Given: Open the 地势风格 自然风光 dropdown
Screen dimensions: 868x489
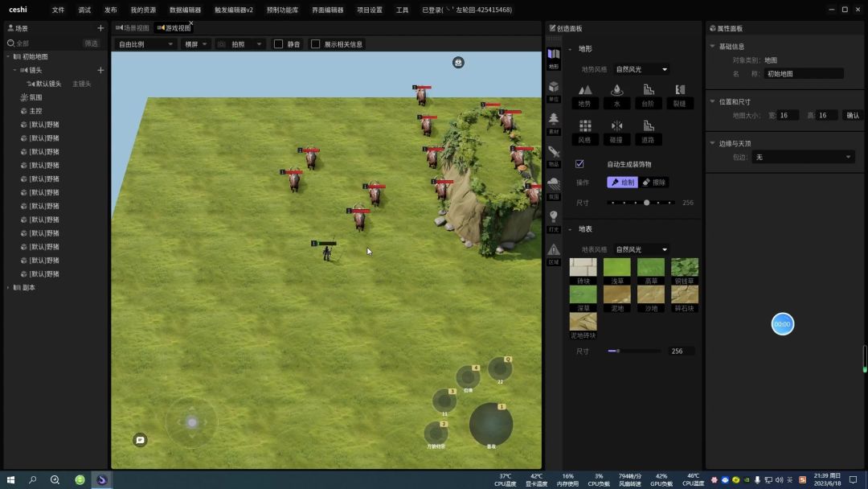Looking at the screenshot, I should (641, 69).
